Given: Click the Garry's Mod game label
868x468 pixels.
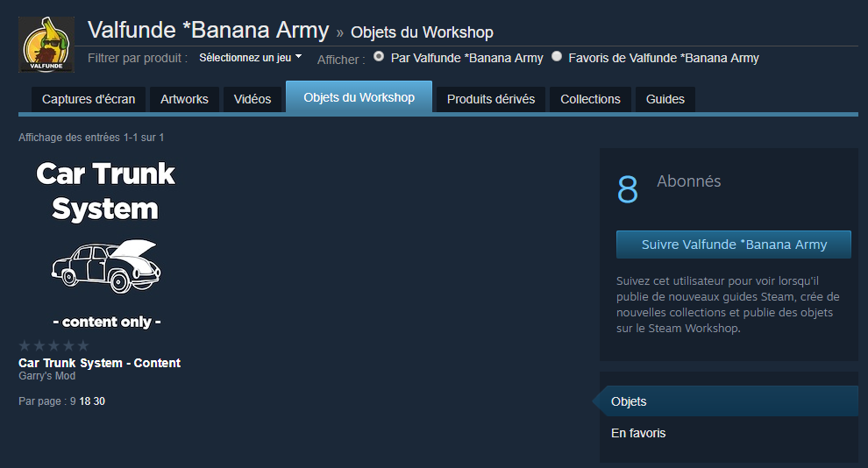Looking at the screenshot, I should tap(47, 376).
